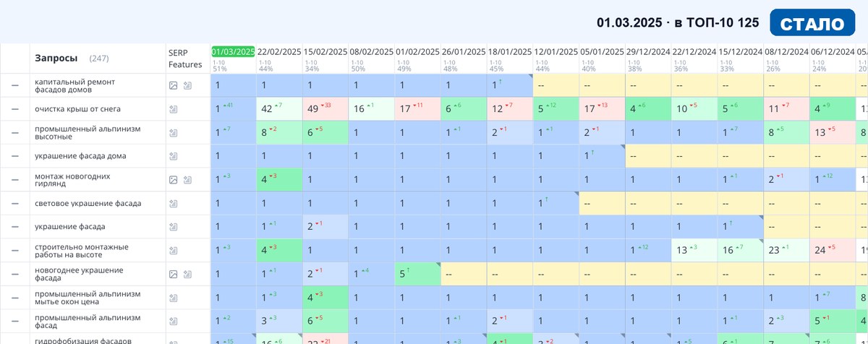Viewport: 868px width, 344px height.
Task: Click position 17 under 01/02/2025 for очистка крыш
Action: 418,109
